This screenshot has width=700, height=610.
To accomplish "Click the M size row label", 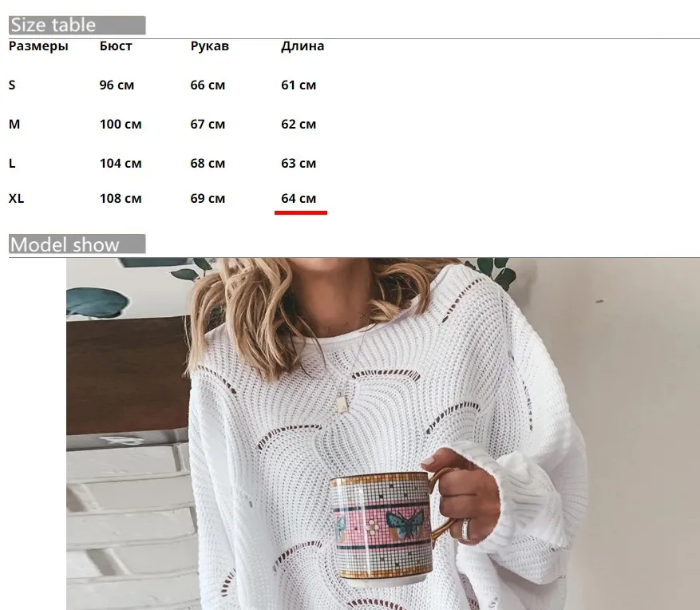I will click(14, 124).
